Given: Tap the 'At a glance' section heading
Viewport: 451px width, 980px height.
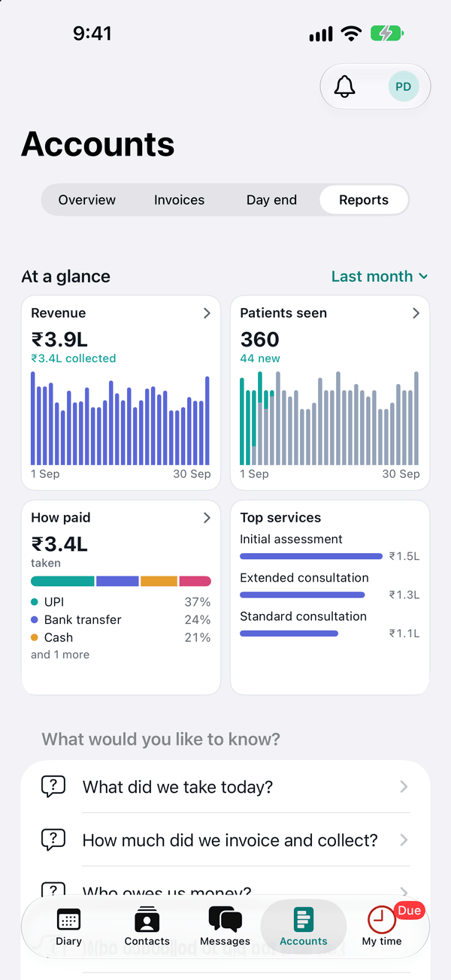Looking at the screenshot, I should click(x=66, y=277).
